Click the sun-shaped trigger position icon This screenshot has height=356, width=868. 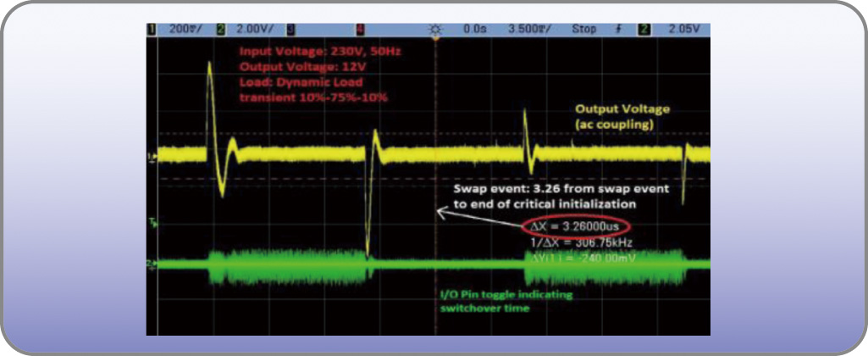pos(435,29)
